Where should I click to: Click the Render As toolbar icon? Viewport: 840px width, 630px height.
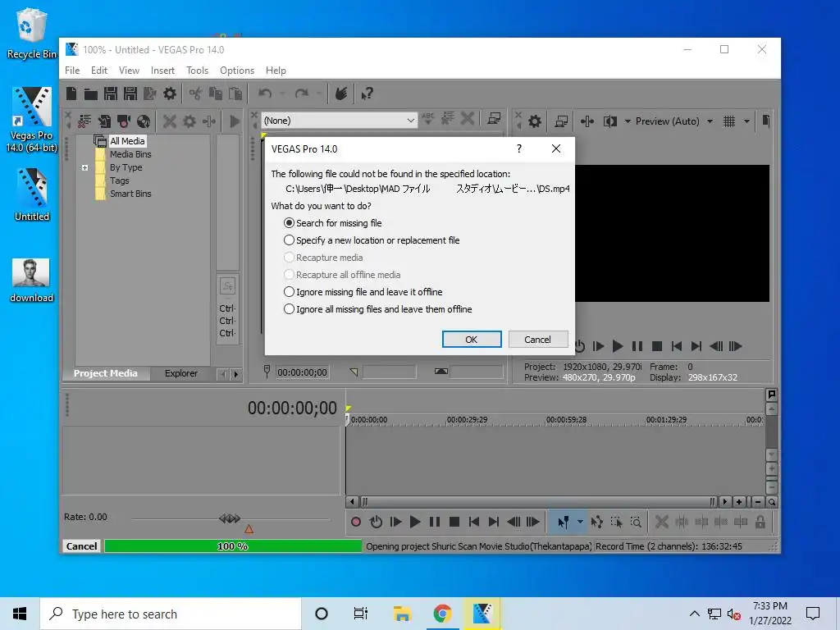[150, 94]
